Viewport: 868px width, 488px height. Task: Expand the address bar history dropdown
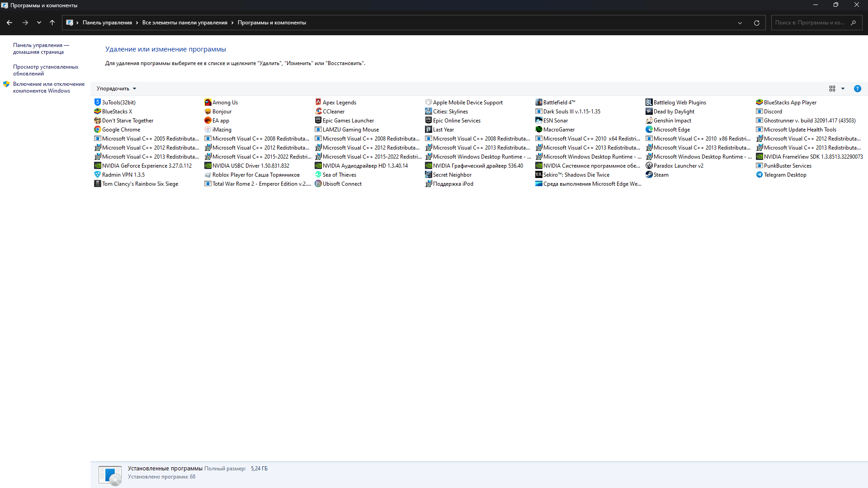pyautogui.click(x=740, y=23)
